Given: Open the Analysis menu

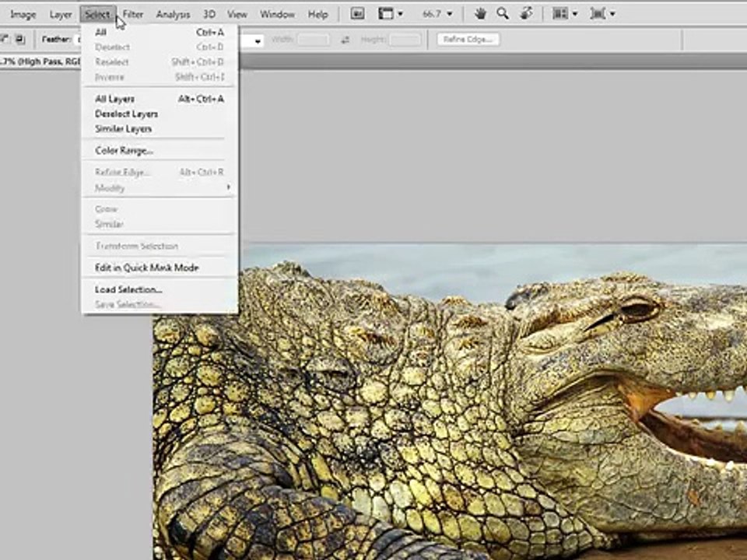Looking at the screenshot, I should pyautogui.click(x=173, y=15).
